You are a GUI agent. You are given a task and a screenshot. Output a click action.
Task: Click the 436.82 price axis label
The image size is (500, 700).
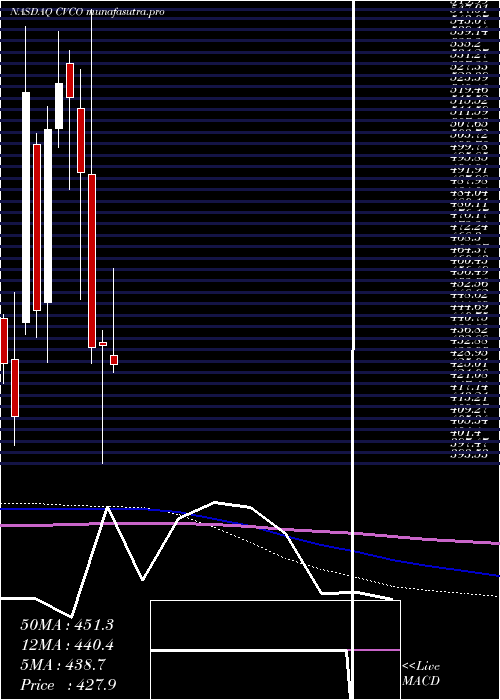468,330
